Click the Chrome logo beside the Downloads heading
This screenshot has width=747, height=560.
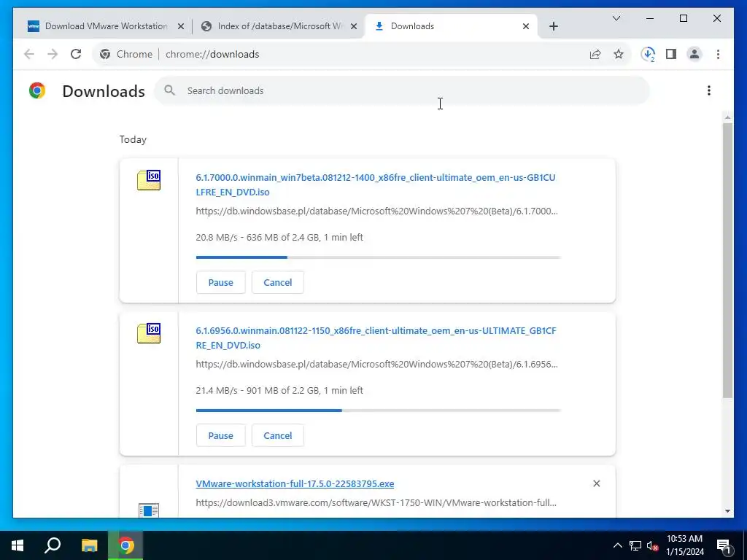tap(37, 90)
